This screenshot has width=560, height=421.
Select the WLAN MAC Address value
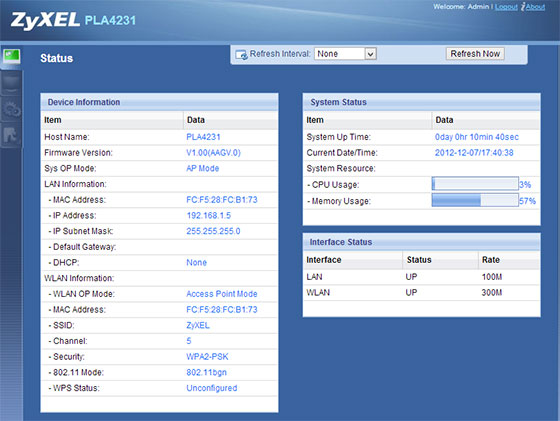(221, 310)
